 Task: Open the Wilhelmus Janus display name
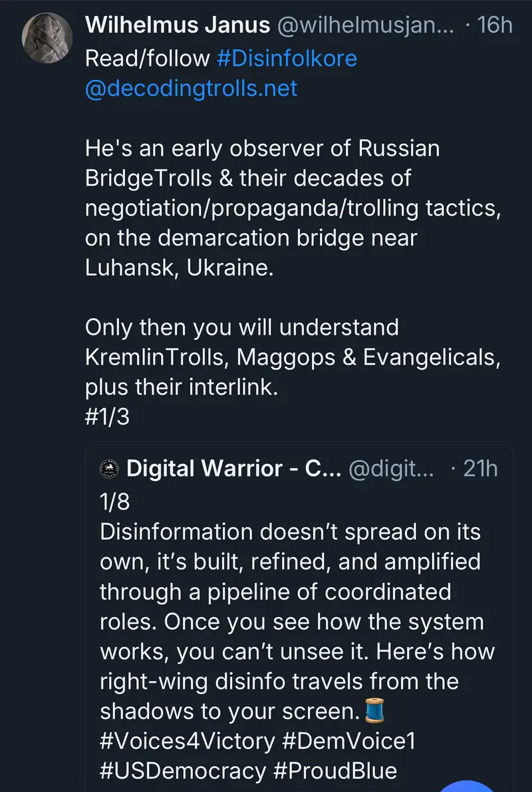tap(178, 26)
